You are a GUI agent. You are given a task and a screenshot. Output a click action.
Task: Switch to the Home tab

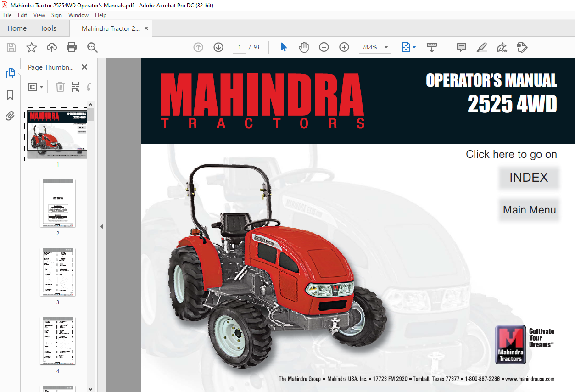tap(17, 28)
